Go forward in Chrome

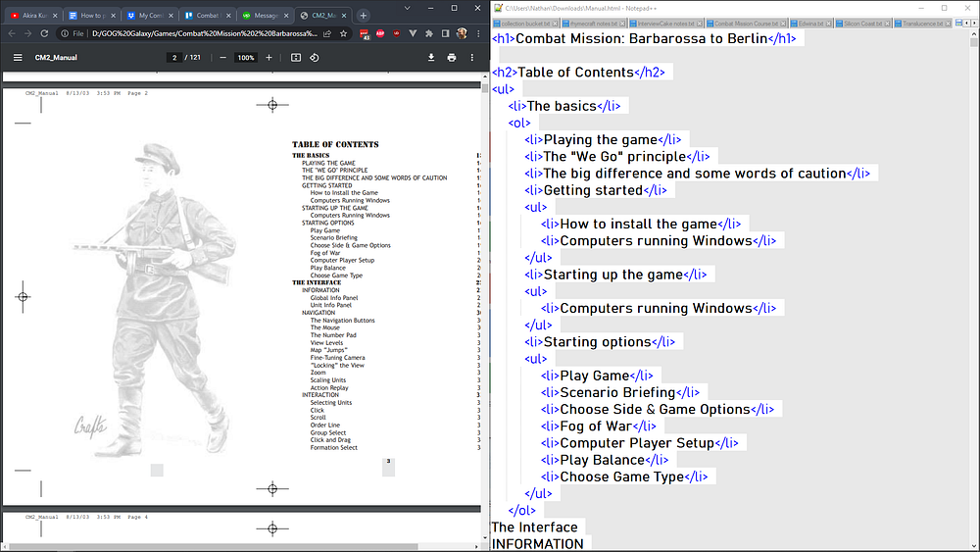pyautogui.click(x=28, y=33)
